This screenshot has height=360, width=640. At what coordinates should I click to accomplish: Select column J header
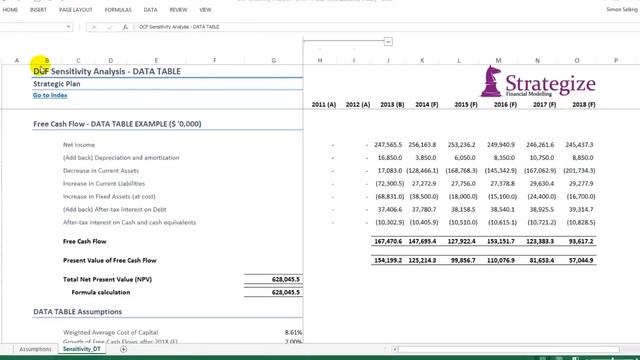tap(388, 60)
